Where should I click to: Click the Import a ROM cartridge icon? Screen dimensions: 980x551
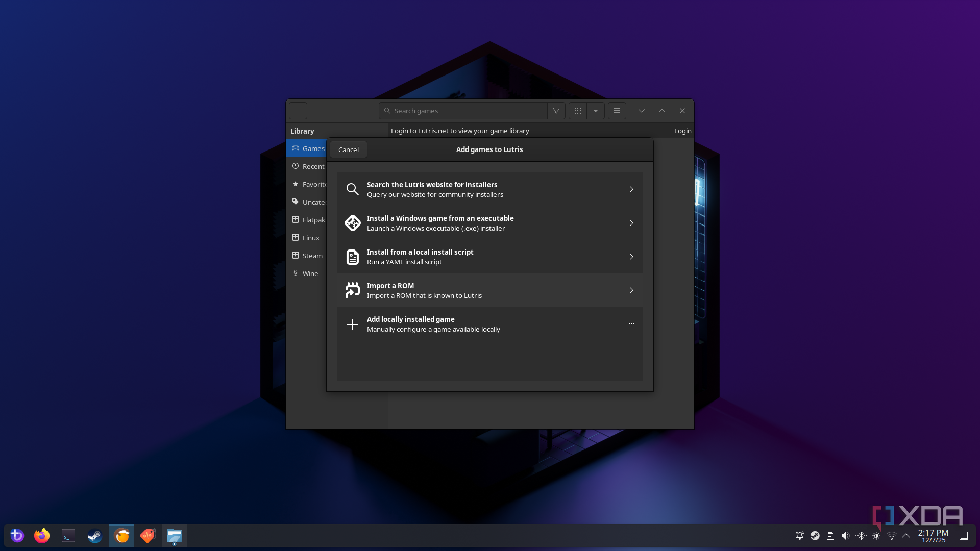point(352,290)
